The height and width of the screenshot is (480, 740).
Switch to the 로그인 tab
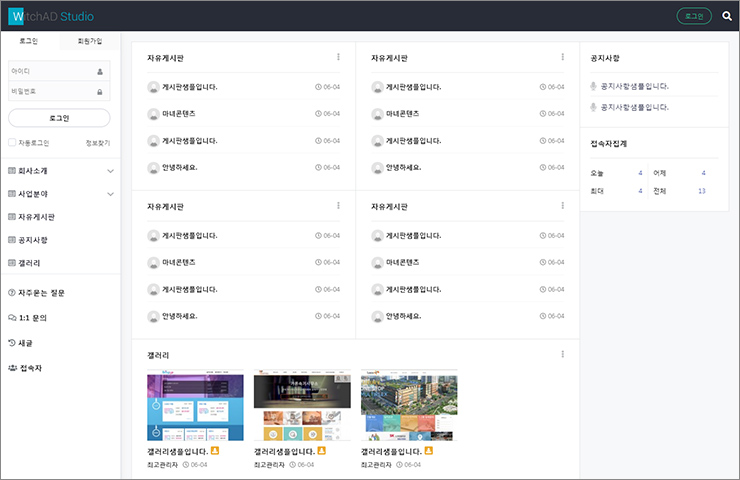[x=29, y=41]
